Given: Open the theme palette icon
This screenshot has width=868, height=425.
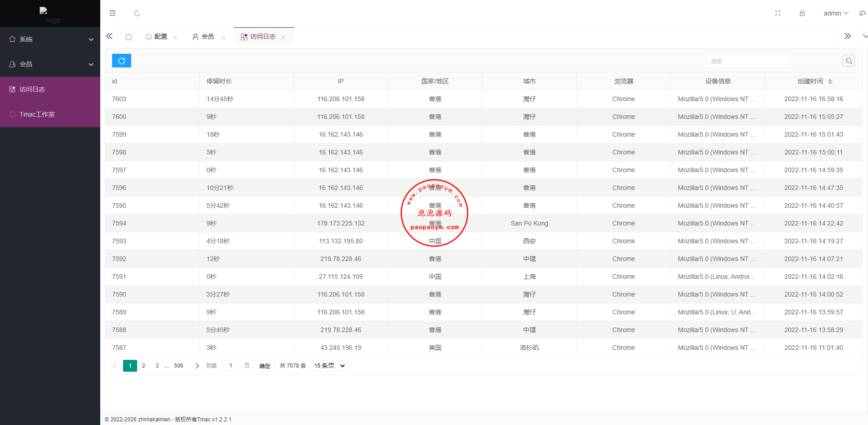Looking at the screenshot, I should [862, 13].
